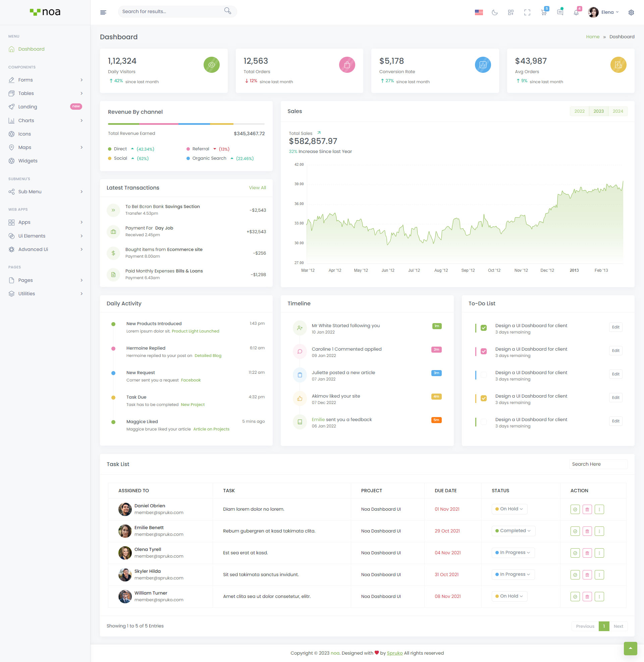Open the settings gear icon
Image resolution: width=644 pixels, height=662 pixels.
(631, 12)
